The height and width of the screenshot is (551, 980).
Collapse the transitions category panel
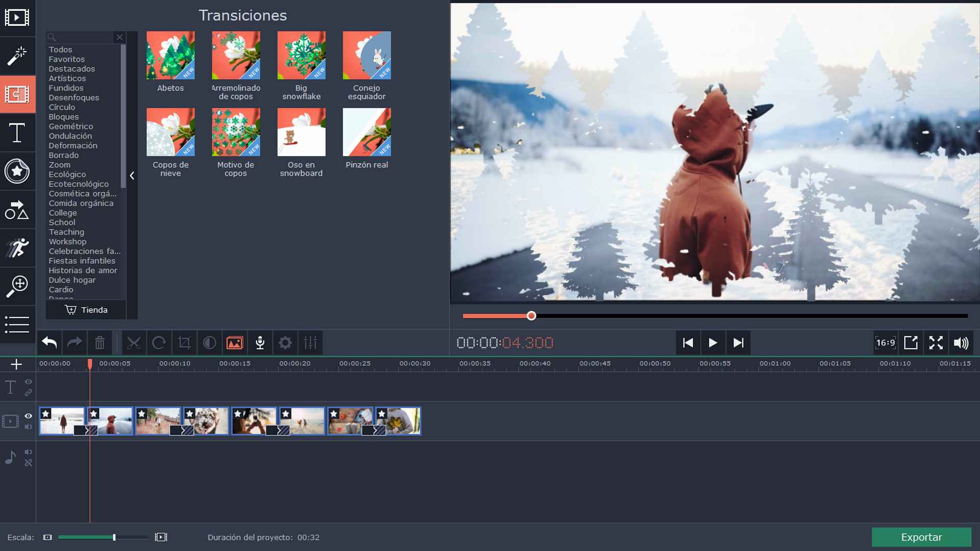tap(132, 176)
